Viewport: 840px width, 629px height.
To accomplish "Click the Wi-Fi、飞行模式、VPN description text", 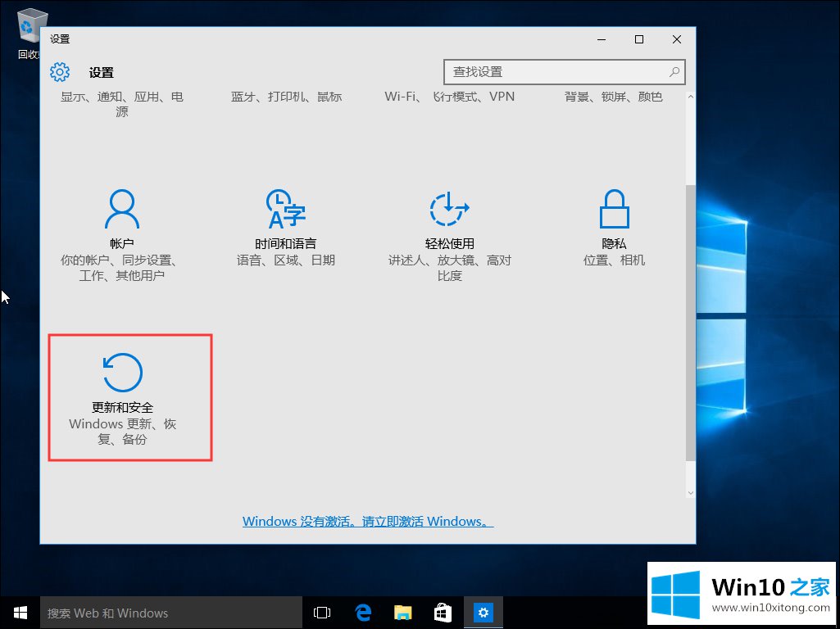I will pyautogui.click(x=449, y=97).
